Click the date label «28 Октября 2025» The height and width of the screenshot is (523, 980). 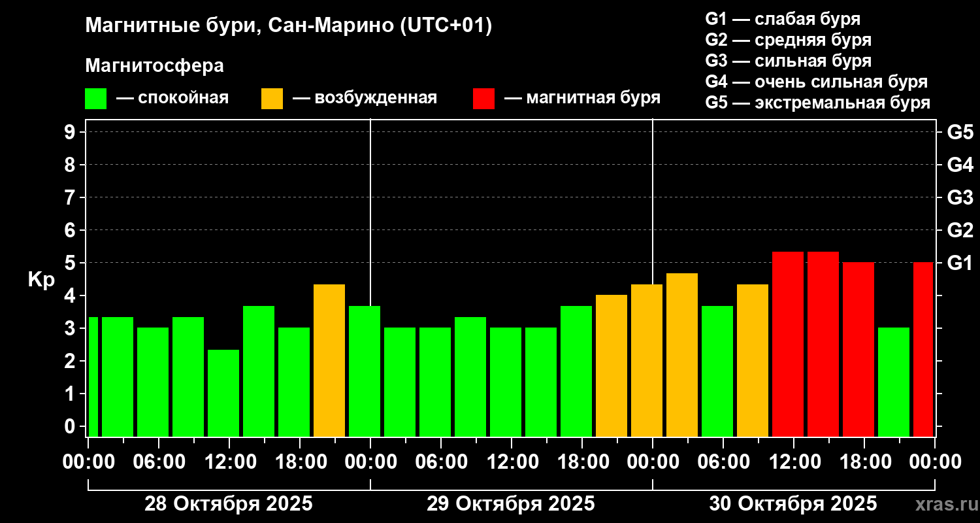pyautogui.click(x=229, y=504)
